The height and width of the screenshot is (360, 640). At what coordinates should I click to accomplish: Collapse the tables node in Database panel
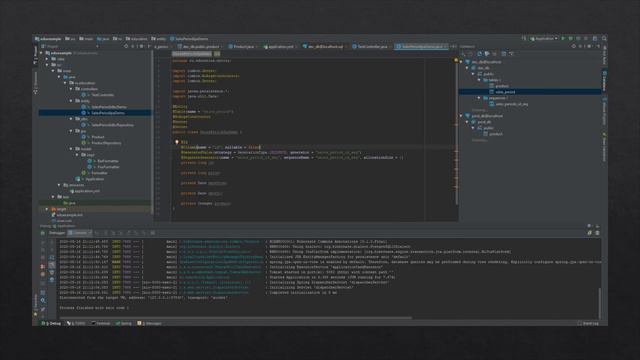(x=479, y=80)
